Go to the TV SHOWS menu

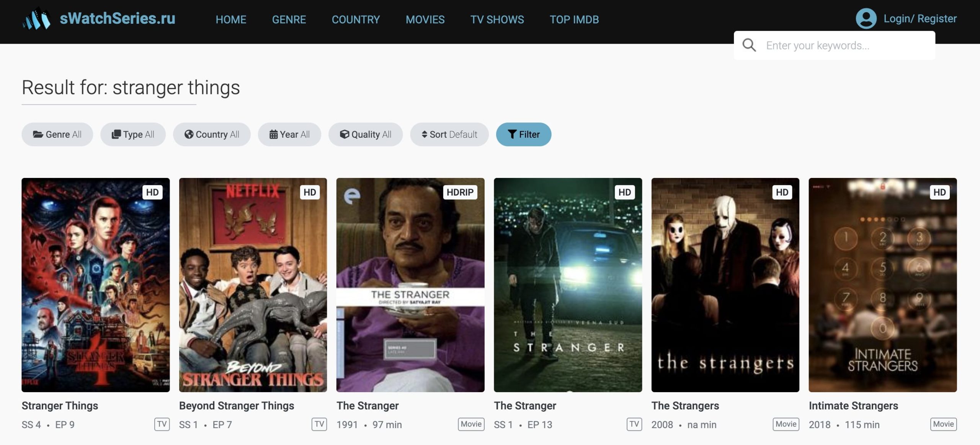pos(497,20)
